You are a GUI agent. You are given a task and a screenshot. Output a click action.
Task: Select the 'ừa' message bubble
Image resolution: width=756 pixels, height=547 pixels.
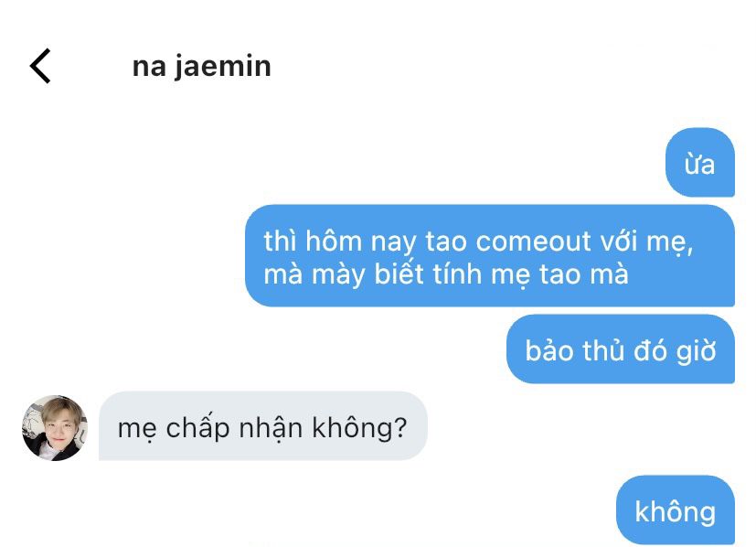699,162
